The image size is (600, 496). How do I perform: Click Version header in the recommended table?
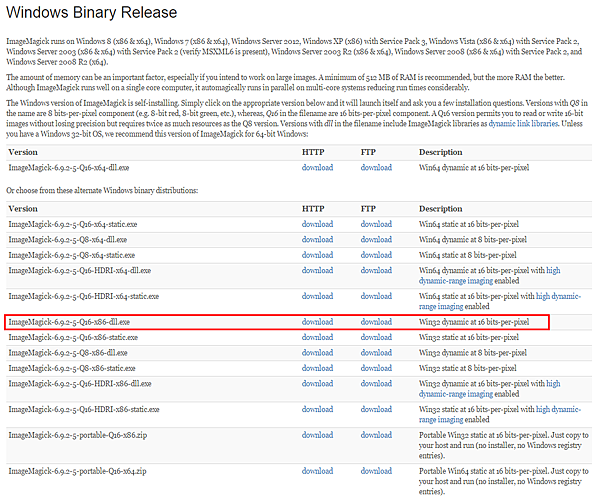point(23,152)
